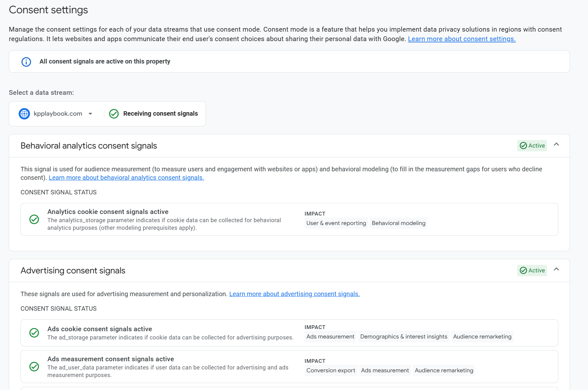Collapse Behavioral analytics consent signals section

click(556, 144)
